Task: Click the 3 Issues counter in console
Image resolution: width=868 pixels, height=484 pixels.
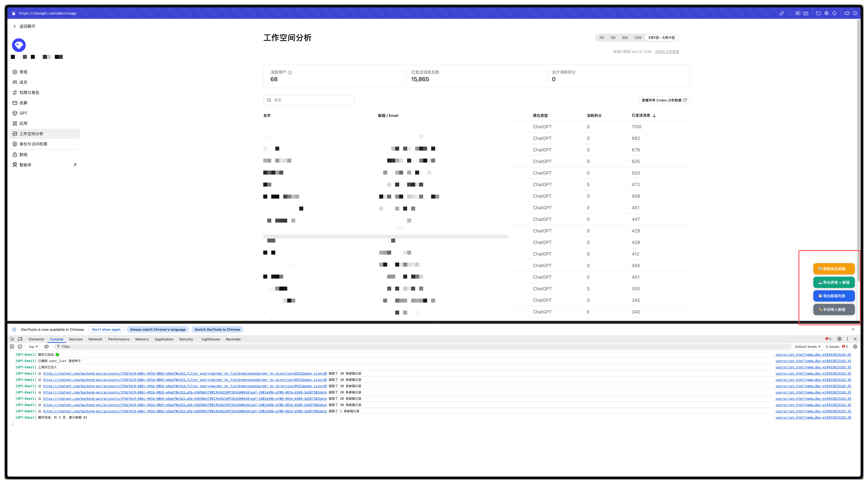Action: tap(837, 347)
